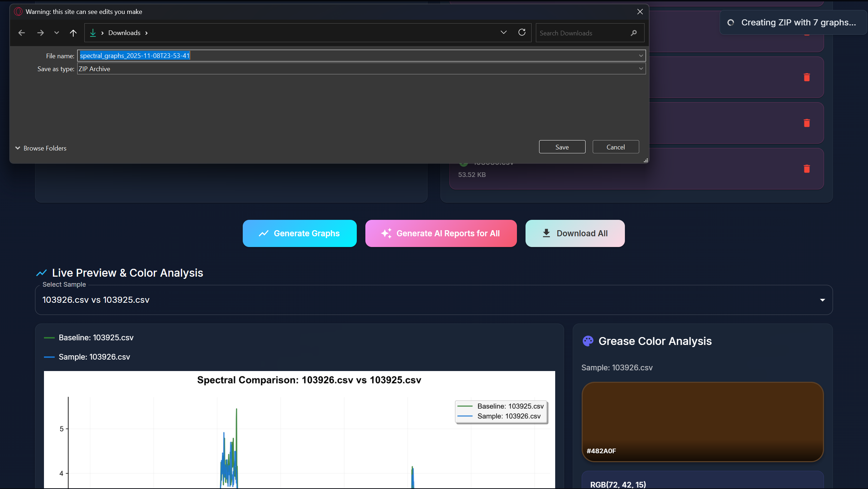The width and height of the screenshot is (868, 489).
Task: Delete the 53.52 KB csv file
Action: pos(807,169)
